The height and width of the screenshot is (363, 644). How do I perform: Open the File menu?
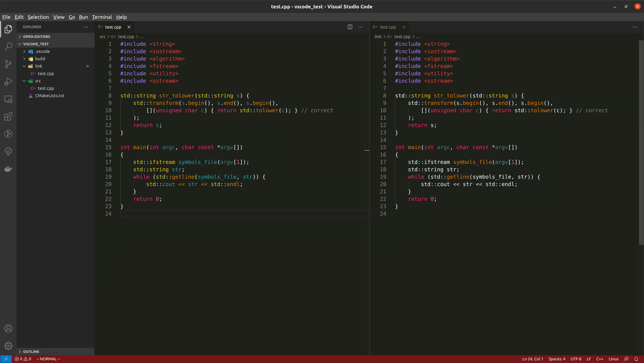(x=6, y=17)
